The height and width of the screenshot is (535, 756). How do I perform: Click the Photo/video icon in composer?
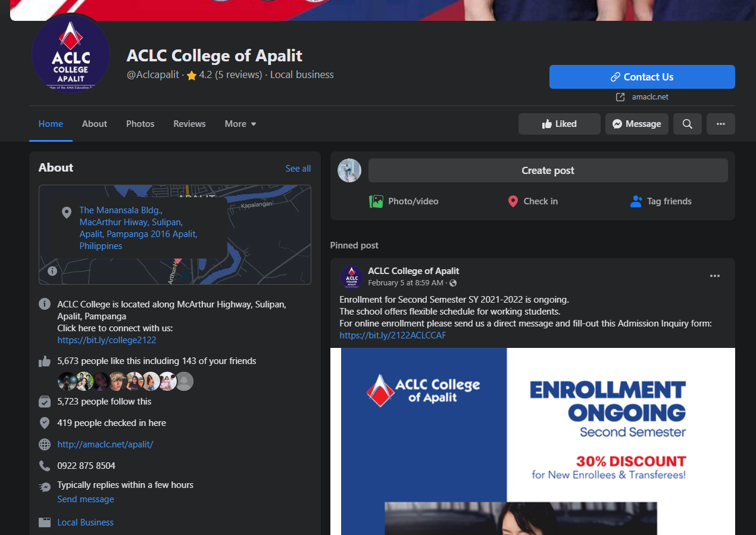(376, 201)
